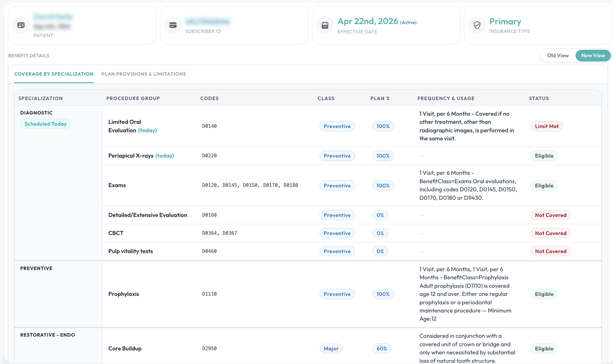Select the CBCT procedure group
613x364 pixels.
point(116,233)
